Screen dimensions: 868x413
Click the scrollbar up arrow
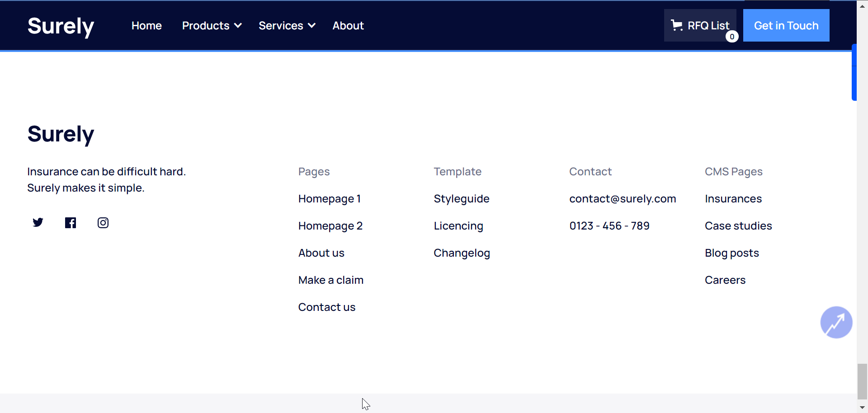(862, 5)
